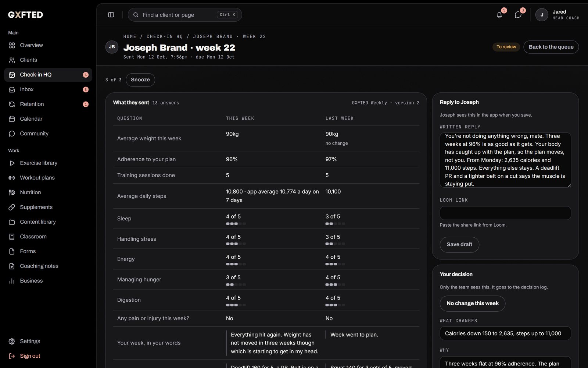
Task: Click the GXFTED logo
Action: point(26,15)
